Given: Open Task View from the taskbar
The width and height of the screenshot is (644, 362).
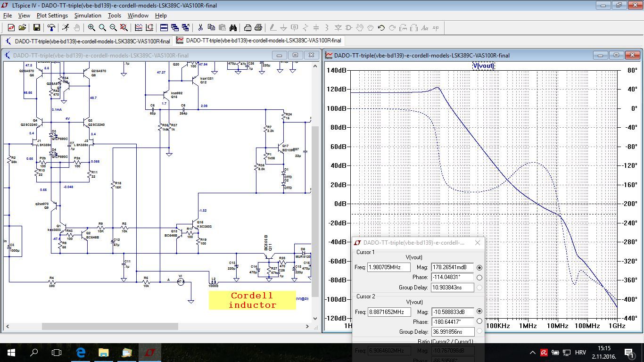Looking at the screenshot, I should (57, 353).
